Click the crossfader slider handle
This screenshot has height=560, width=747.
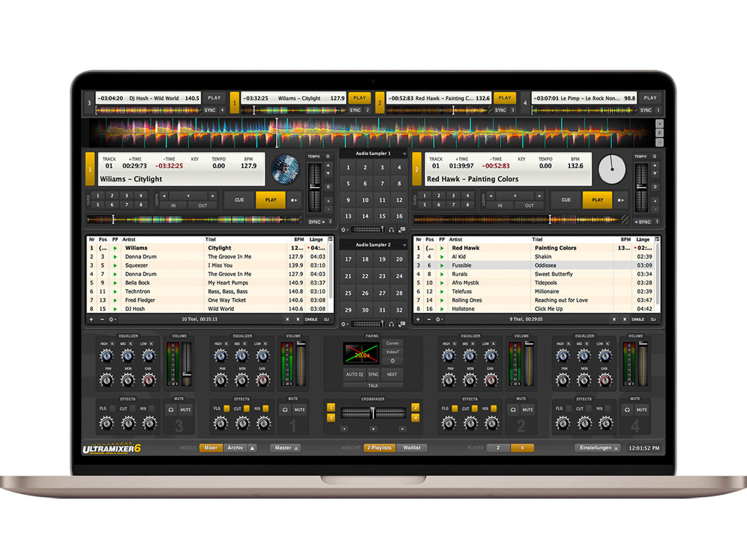373,413
